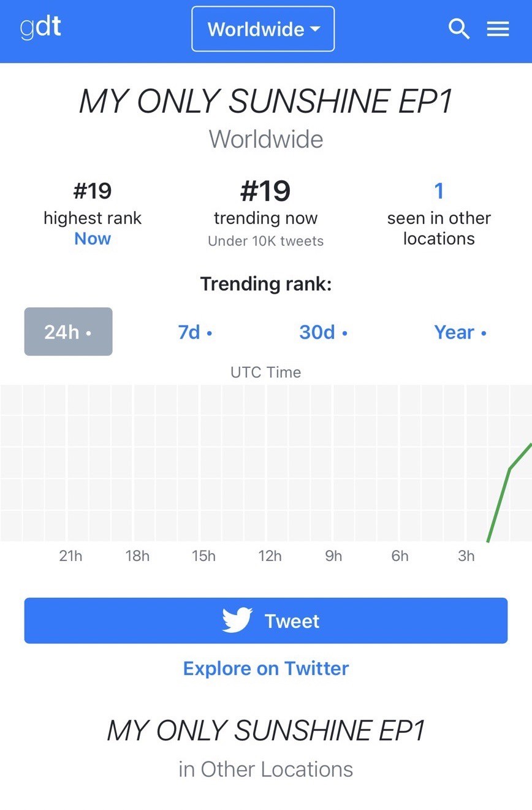Image resolution: width=532 pixels, height=810 pixels.
Task: Switch to the Year rank tab
Action: click(460, 332)
